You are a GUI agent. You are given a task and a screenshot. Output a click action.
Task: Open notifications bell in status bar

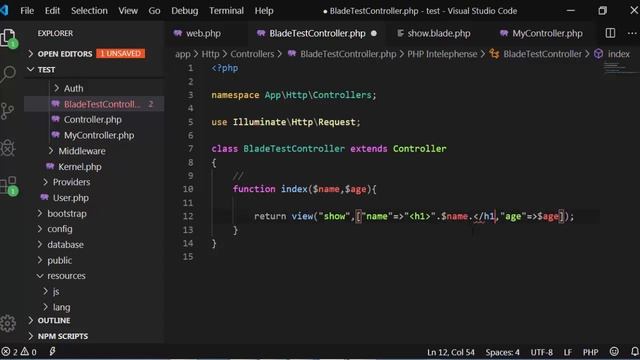pyautogui.click(x=634, y=351)
